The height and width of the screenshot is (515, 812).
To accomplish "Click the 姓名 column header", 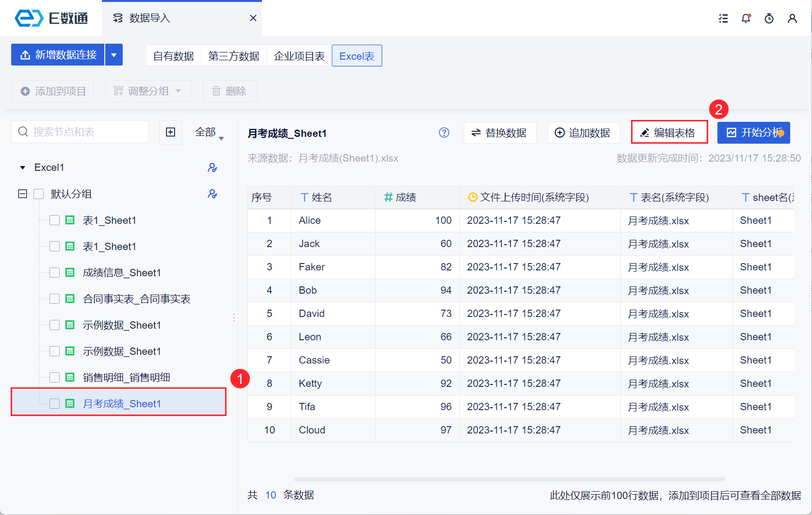I will [x=333, y=198].
